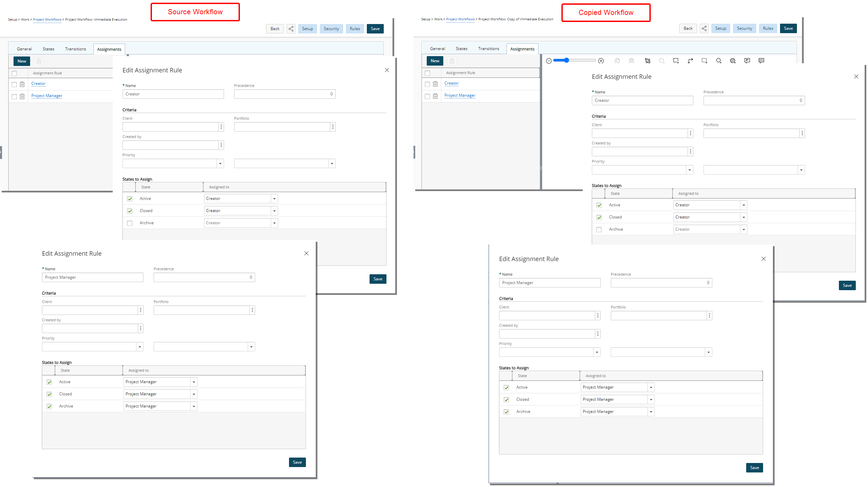Click Security button in Source Workflow header

[331, 29]
